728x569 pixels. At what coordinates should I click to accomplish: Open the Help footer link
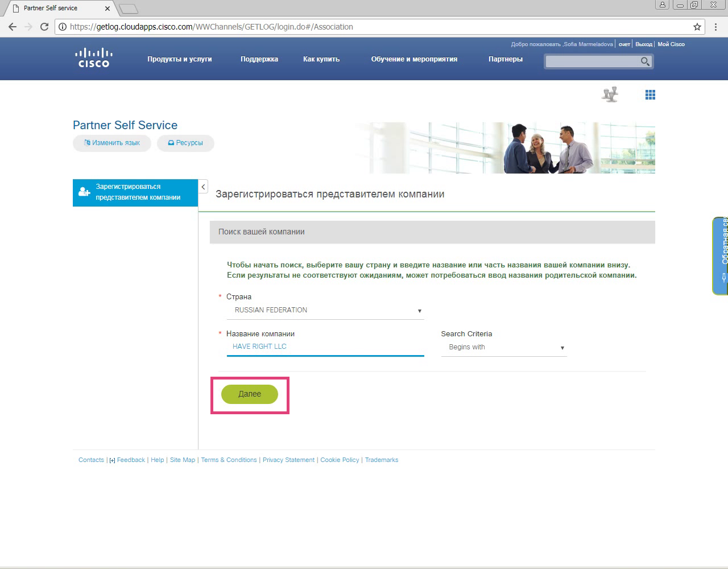click(x=158, y=460)
